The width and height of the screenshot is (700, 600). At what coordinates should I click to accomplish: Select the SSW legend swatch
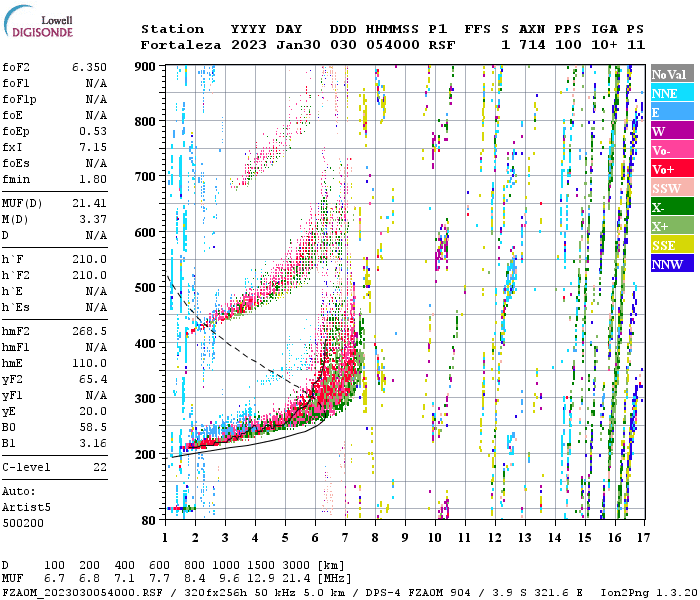click(x=672, y=188)
